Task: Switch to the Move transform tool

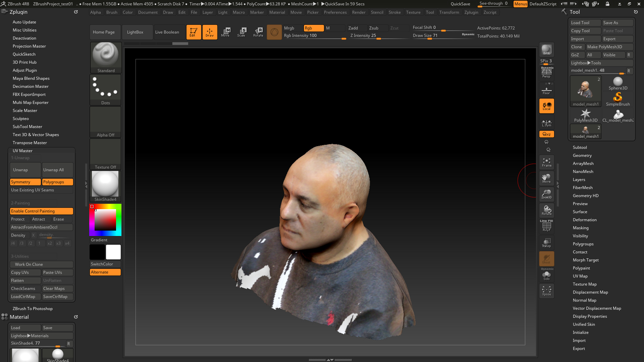Action: point(225,32)
